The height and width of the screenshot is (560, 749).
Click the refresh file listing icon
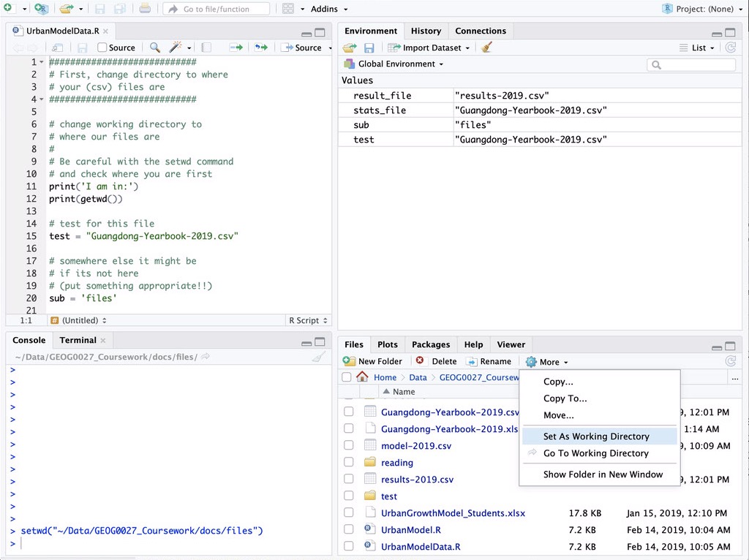pos(731,361)
